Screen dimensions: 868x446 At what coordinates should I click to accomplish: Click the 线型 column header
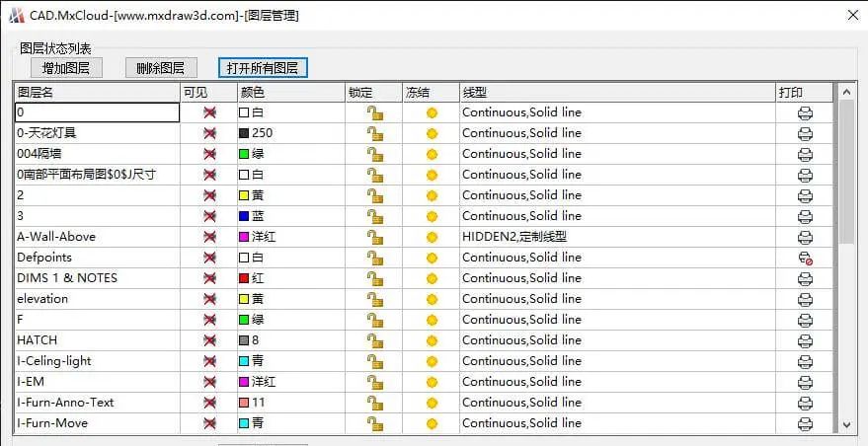tap(617, 93)
